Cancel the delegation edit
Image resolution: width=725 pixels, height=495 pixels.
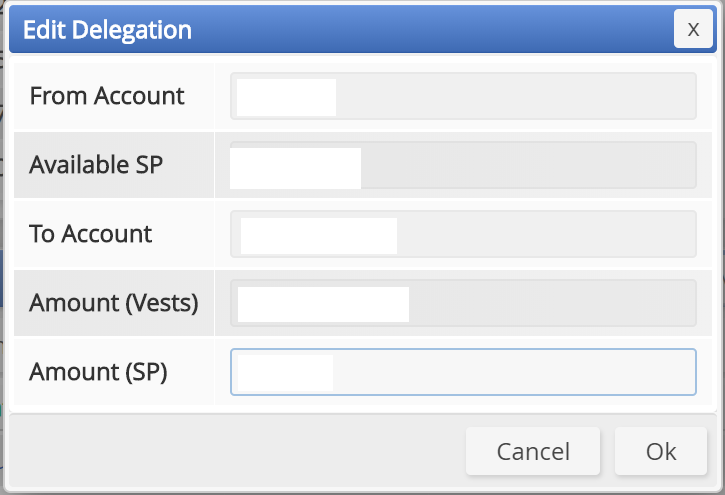[x=533, y=451]
